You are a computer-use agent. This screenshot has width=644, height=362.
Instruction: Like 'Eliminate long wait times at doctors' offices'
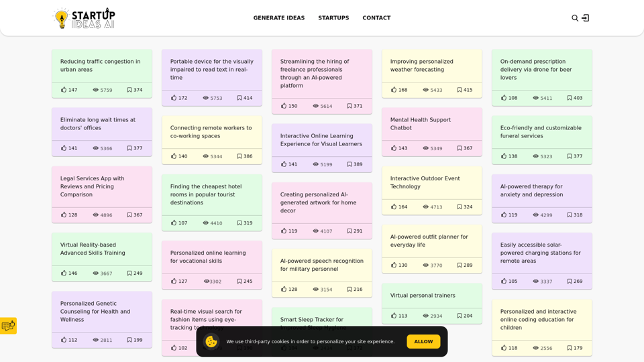pyautogui.click(x=64, y=147)
